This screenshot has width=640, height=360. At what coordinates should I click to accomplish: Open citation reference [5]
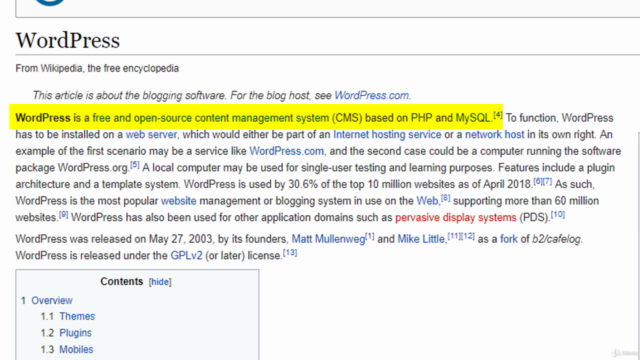[135, 165]
